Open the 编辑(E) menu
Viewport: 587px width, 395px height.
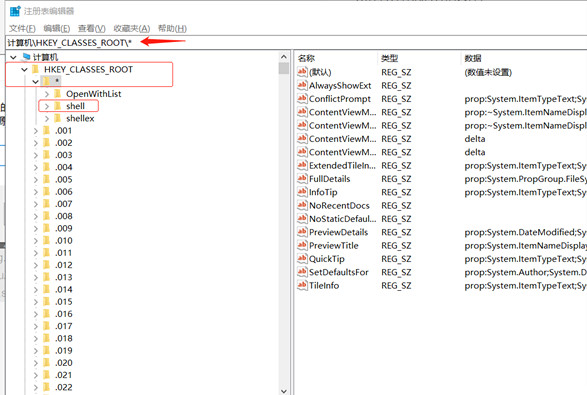[x=57, y=28]
